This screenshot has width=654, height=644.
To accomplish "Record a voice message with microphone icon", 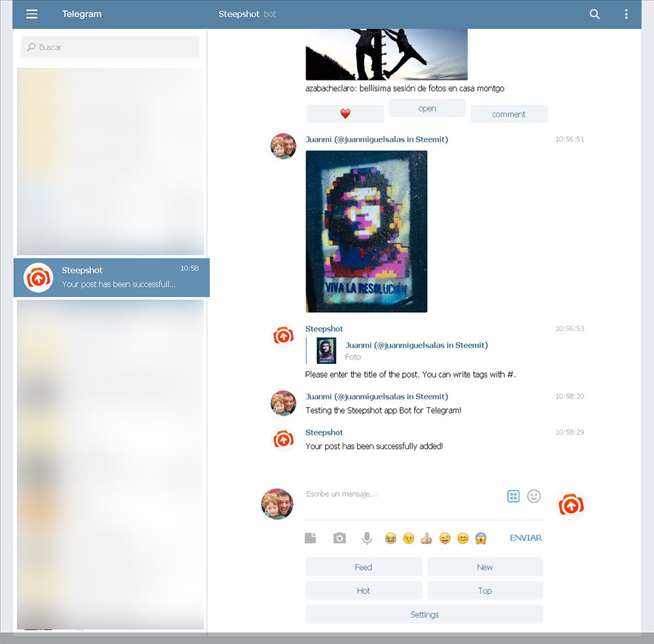I will 367,539.
